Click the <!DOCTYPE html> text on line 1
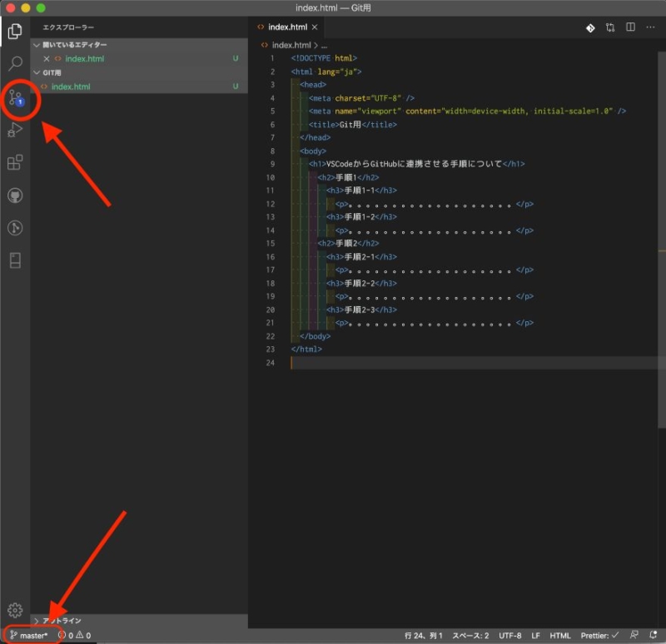 tap(324, 58)
